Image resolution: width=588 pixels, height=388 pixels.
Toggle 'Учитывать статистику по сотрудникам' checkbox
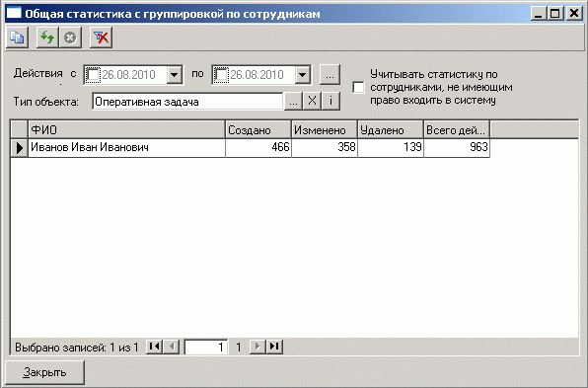coord(358,88)
